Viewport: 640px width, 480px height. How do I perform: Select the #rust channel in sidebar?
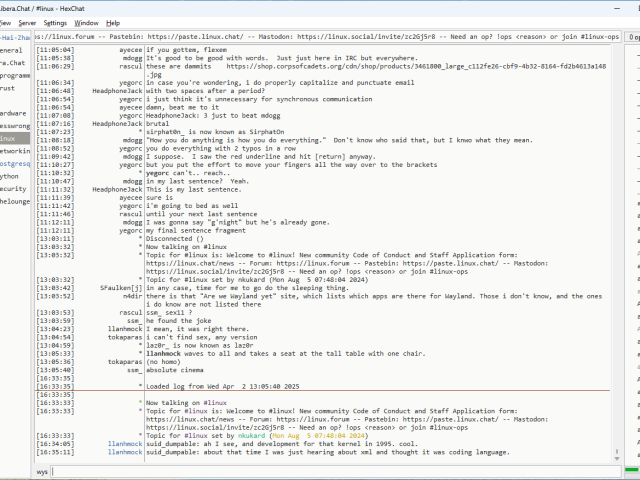click(x=10, y=88)
